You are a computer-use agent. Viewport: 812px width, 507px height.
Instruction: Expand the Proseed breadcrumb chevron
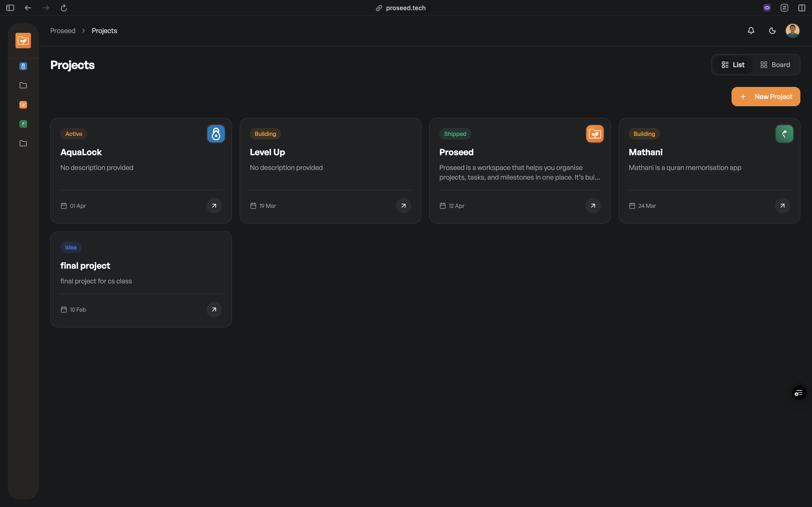tap(83, 30)
